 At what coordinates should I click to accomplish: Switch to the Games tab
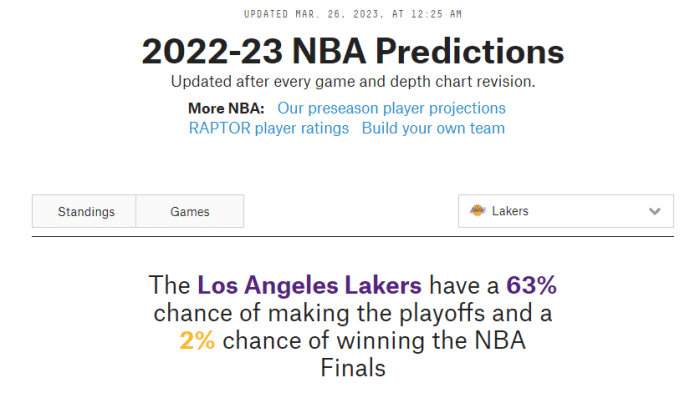pos(190,211)
